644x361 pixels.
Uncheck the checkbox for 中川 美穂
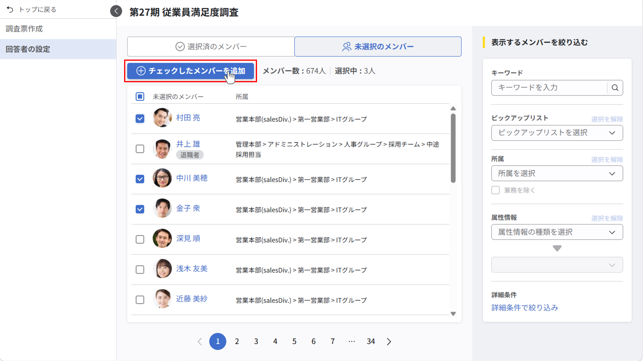click(140, 179)
